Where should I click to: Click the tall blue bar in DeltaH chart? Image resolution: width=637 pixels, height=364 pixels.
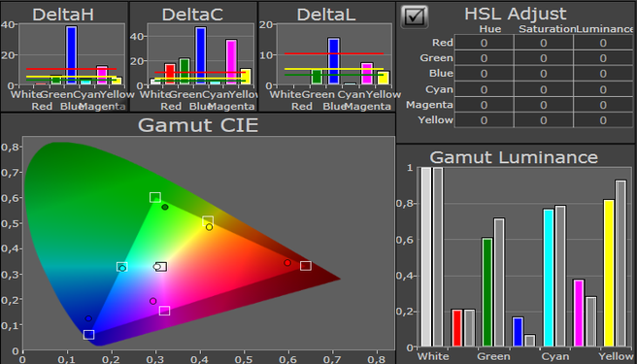coord(72,55)
